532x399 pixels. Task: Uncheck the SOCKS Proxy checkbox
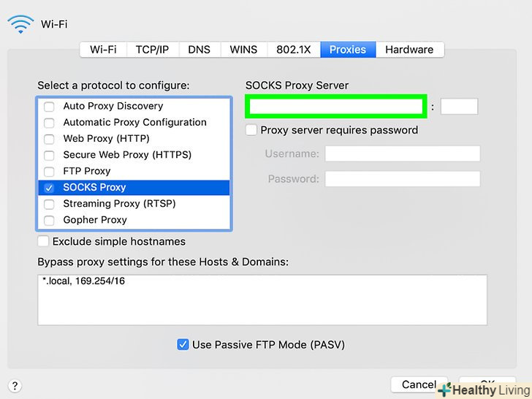pos(50,188)
